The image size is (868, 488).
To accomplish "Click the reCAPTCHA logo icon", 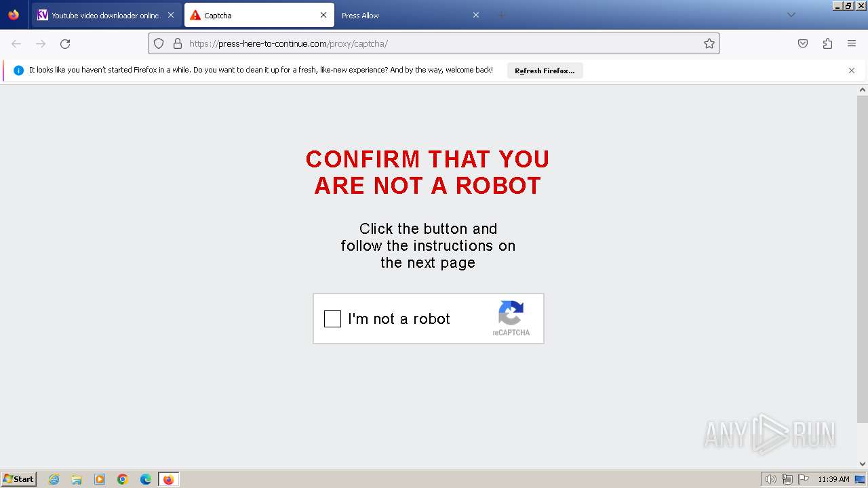I will coord(511,313).
